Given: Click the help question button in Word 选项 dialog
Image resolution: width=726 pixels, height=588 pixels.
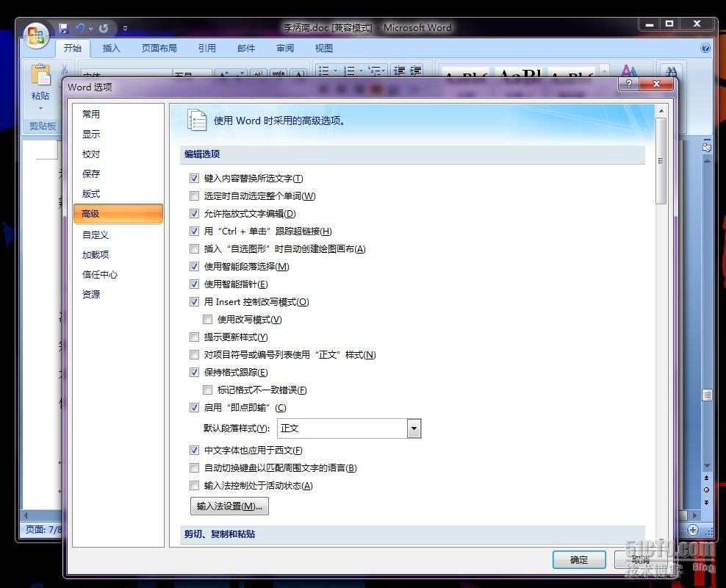Looking at the screenshot, I should (x=628, y=84).
